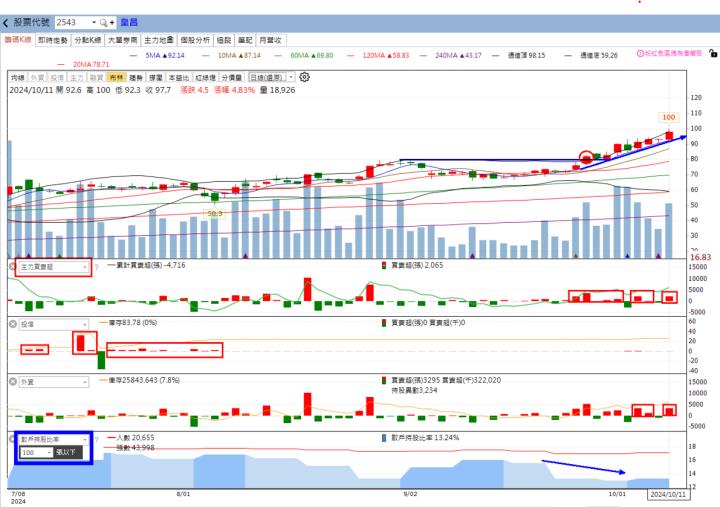
Task: Click the 10MA ▲87.14 legend
Action: (x=239, y=55)
